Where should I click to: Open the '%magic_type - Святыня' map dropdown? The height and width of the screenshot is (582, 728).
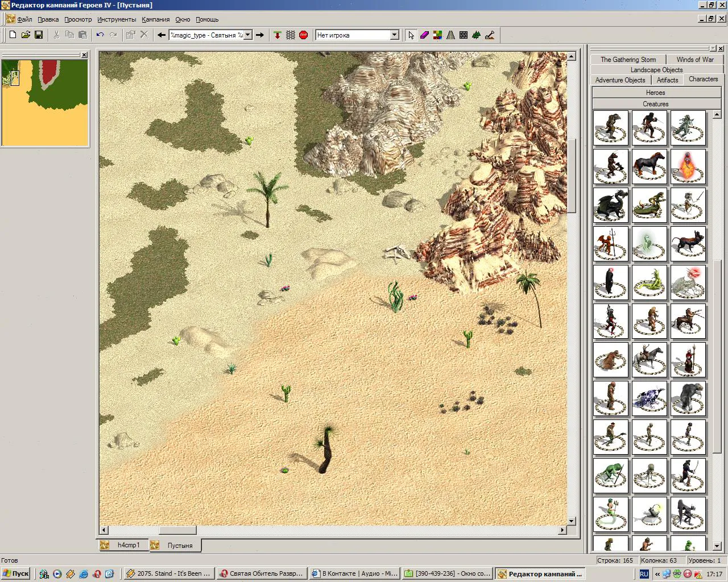click(210, 35)
